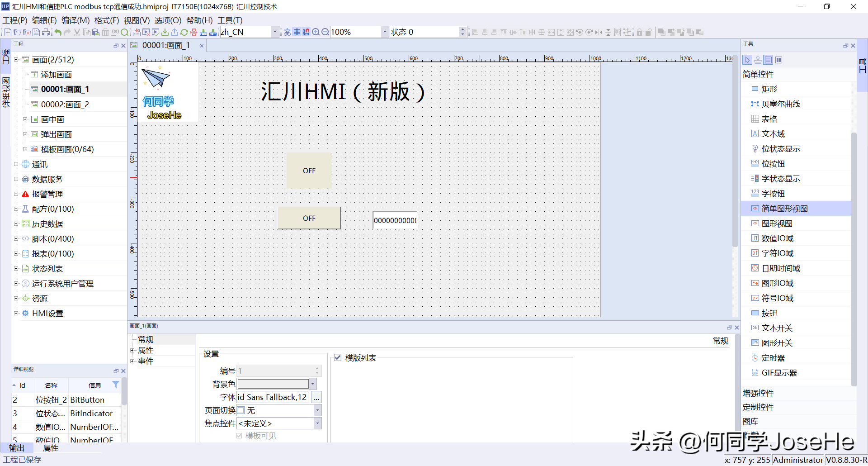This screenshot has width=868, height=466.
Task: Toggle the 页面切换 checkbox
Action: (241, 410)
